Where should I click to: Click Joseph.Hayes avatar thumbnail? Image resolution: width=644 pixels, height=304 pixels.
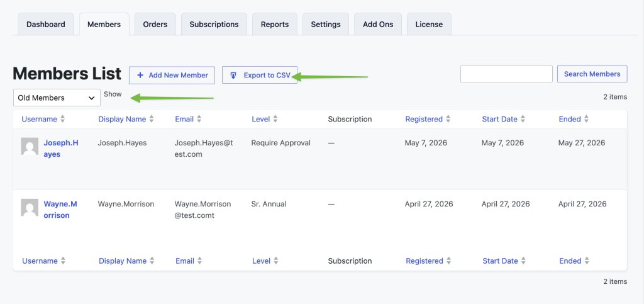(x=30, y=146)
